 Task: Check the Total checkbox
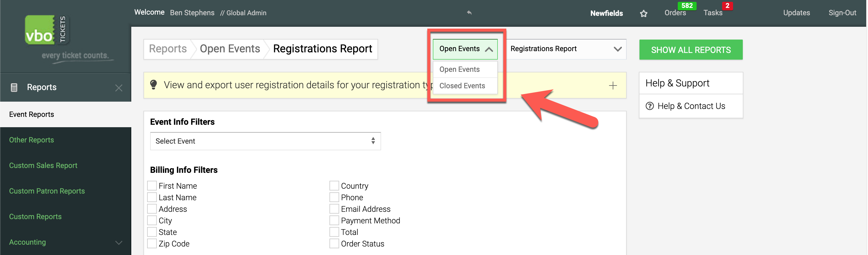[334, 232]
